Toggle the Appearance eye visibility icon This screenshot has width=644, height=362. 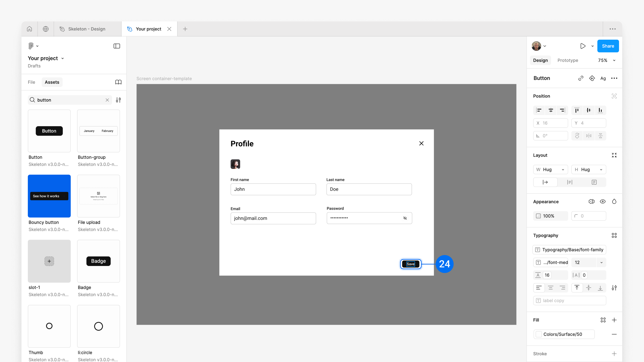pos(603,202)
